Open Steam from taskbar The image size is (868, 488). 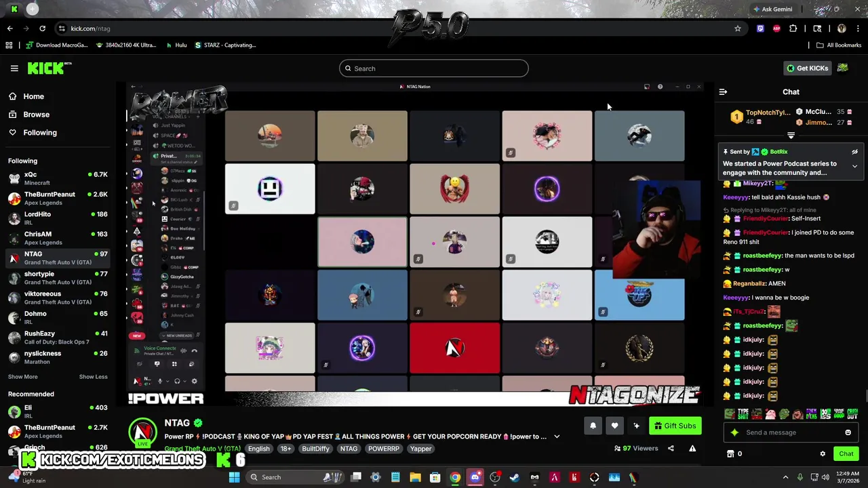[514, 477]
